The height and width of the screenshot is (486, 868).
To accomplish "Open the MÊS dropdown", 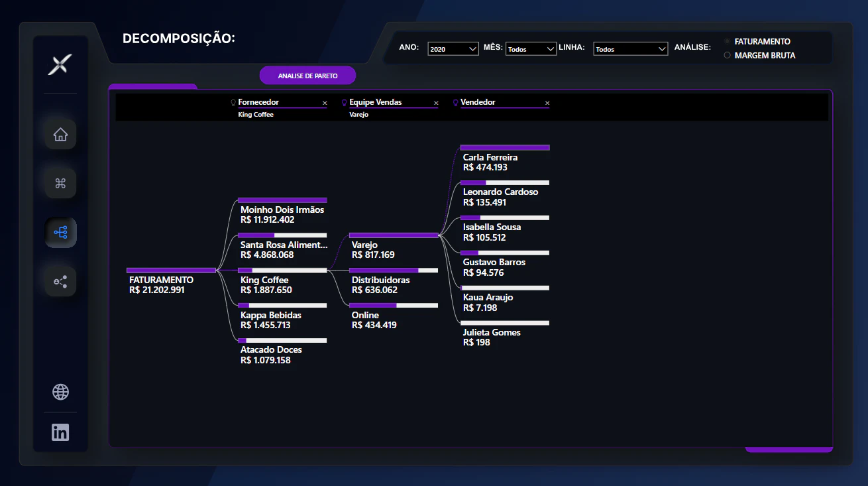I will (x=531, y=48).
